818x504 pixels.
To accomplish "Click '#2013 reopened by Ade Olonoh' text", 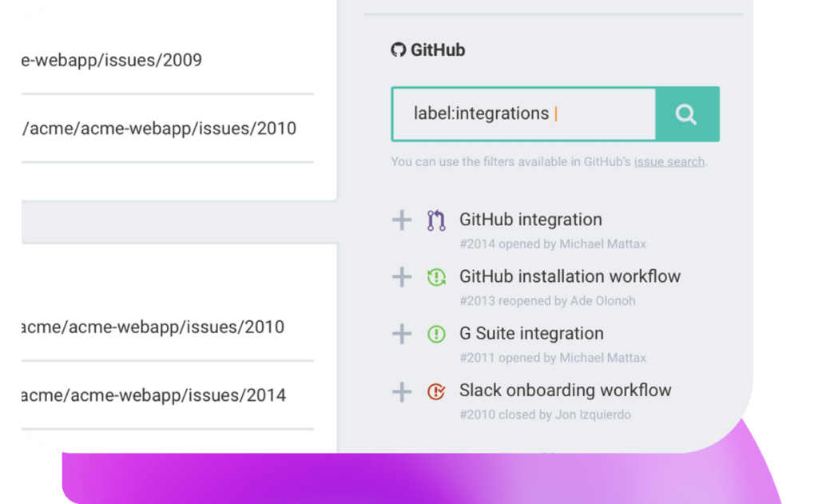I will tap(547, 301).
